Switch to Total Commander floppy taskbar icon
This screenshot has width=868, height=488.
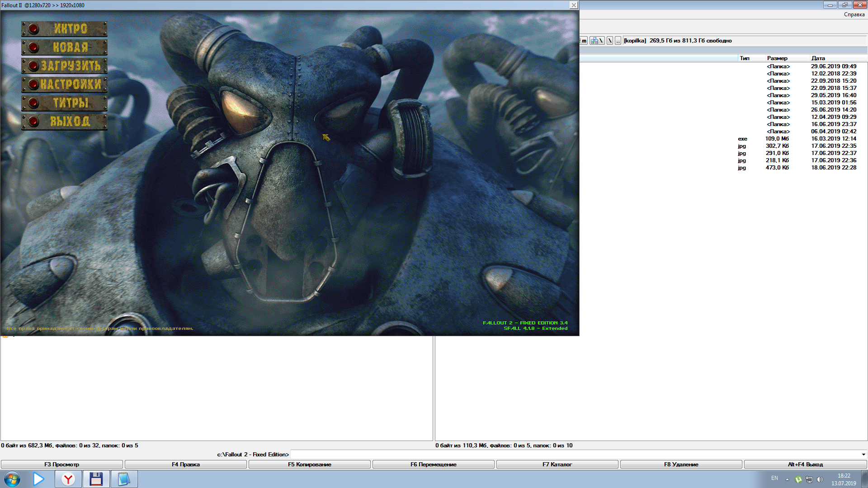tap(96, 479)
